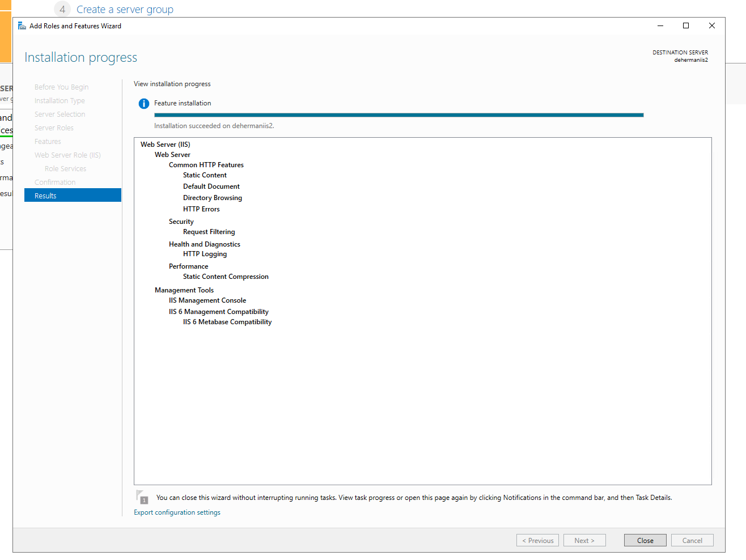The height and width of the screenshot is (560, 746).
Task: Click the Installation progress heading
Action: pyautogui.click(x=80, y=57)
